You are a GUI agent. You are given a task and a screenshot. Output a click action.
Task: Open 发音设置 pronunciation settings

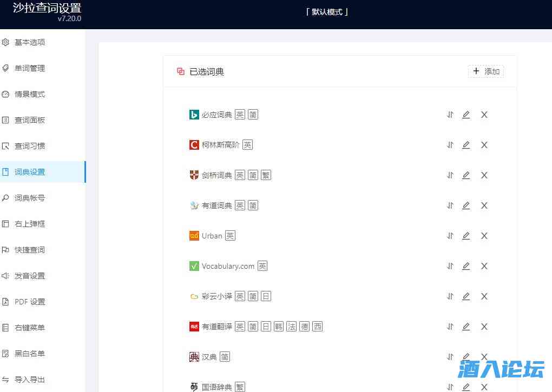pyautogui.click(x=42, y=276)
